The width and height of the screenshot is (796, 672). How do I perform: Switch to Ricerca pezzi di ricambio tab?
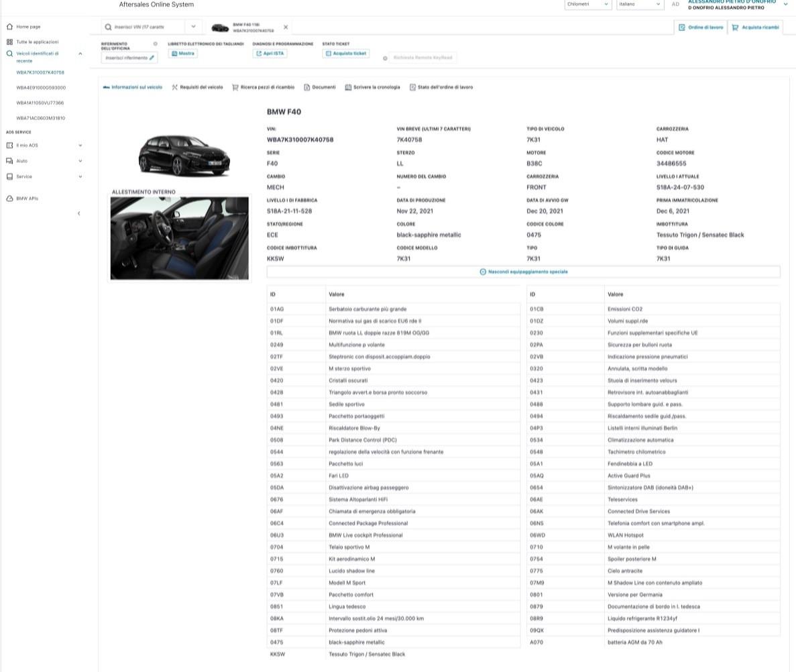click(263, 87)
